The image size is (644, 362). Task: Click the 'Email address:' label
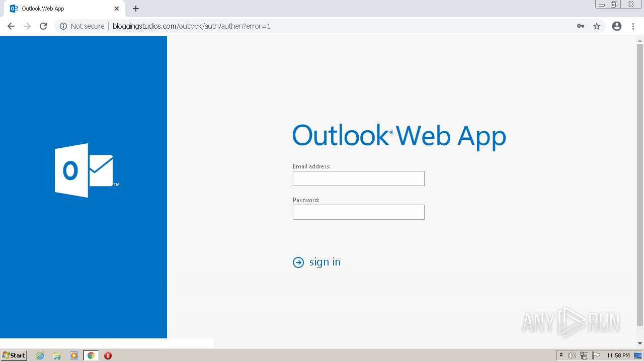(311, 166)
